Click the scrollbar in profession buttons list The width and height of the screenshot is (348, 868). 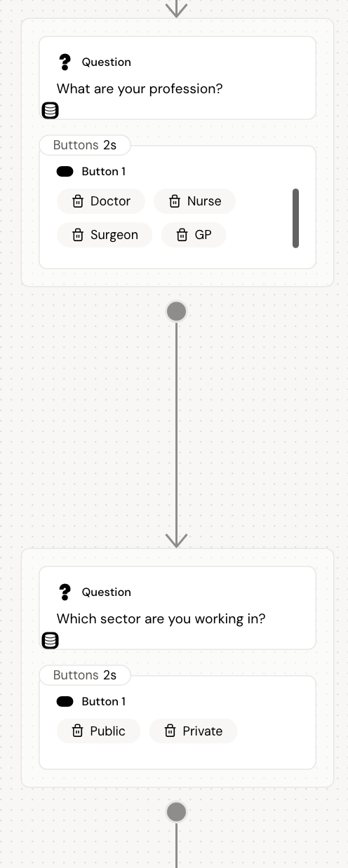[x=295, y=218]
